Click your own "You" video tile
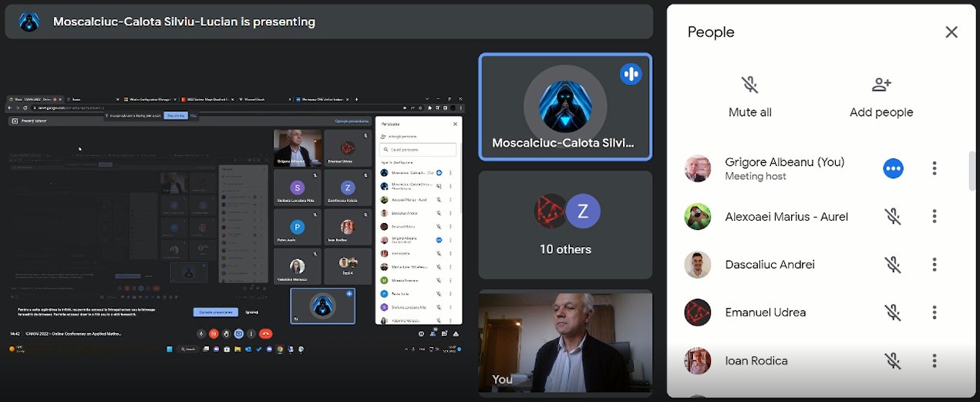This screenshot has height=402, width=980. 565,342
